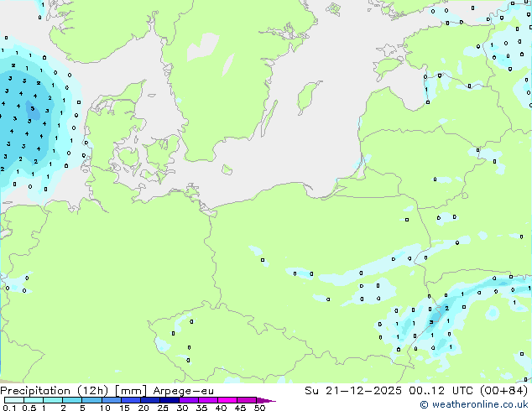Screen dimensions: 532x411
Task: Pick the legend swatch between 0.1 and 0.5
Action: pos(14,400)
